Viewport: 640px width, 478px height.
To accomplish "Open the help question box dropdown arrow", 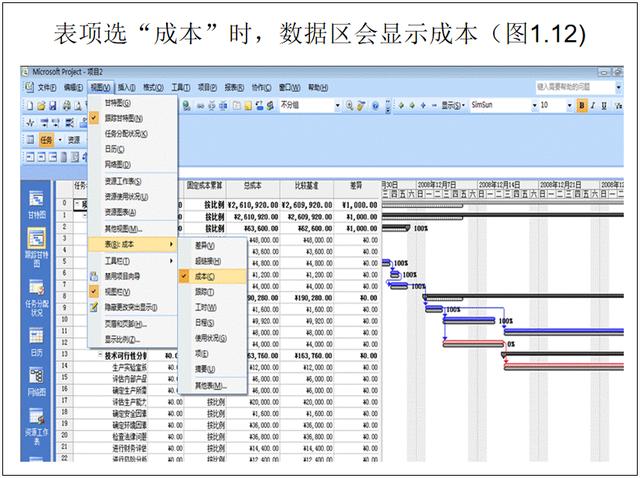I will click(618, 87).
